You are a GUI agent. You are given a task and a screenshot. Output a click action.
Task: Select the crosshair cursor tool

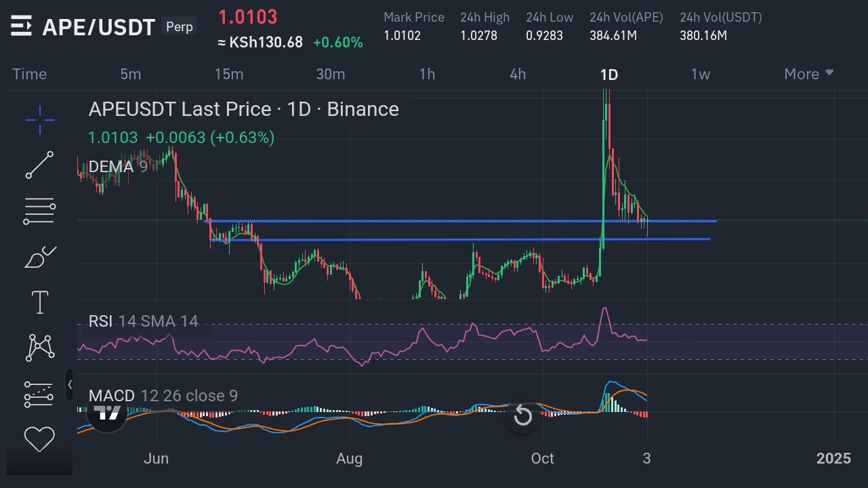(x=39, y=120)
